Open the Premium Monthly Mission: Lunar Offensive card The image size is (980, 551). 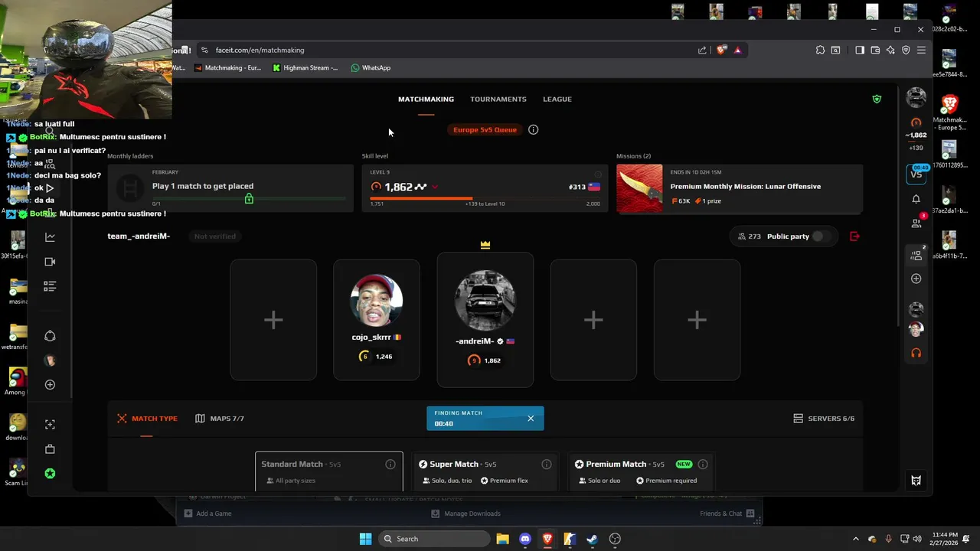point(740,188)
